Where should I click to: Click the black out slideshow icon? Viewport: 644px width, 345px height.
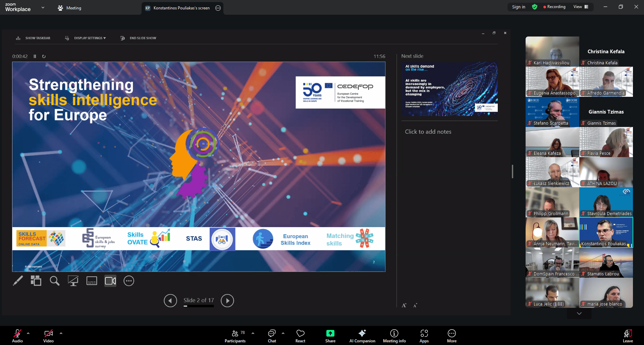(x=73, y=281)
